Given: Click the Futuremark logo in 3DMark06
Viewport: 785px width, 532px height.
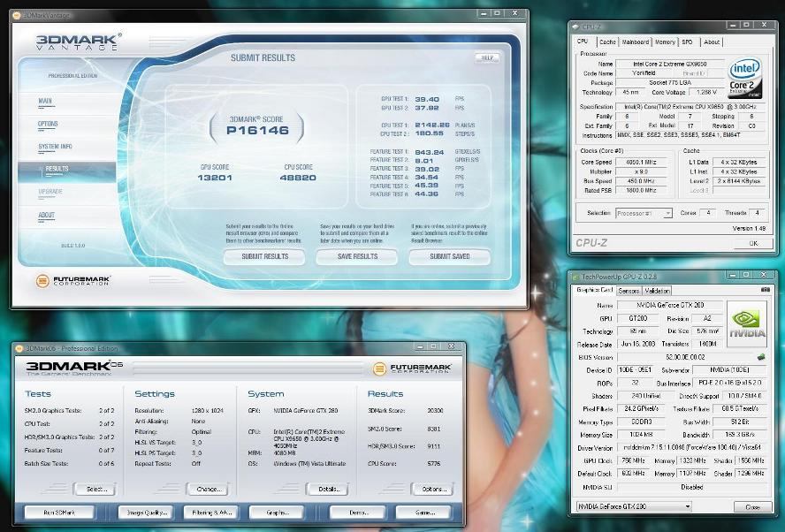Looking at the screenshot, I should 412,369.
